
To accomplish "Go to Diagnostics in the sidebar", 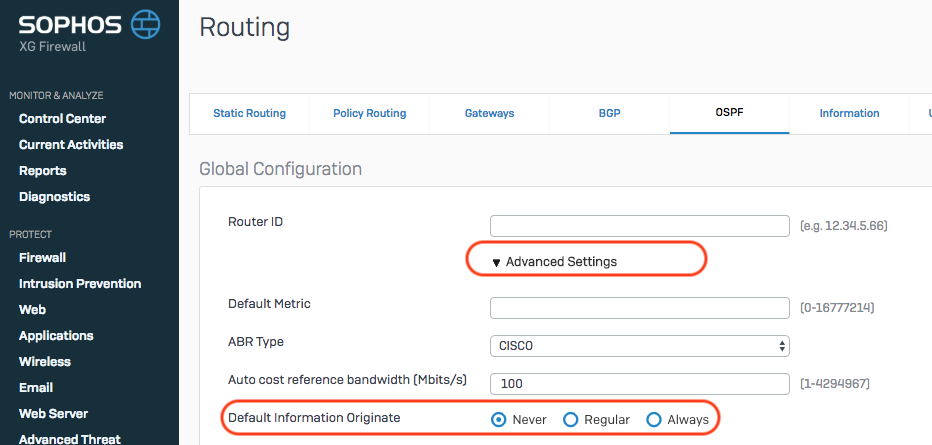I will click(54, 197).
